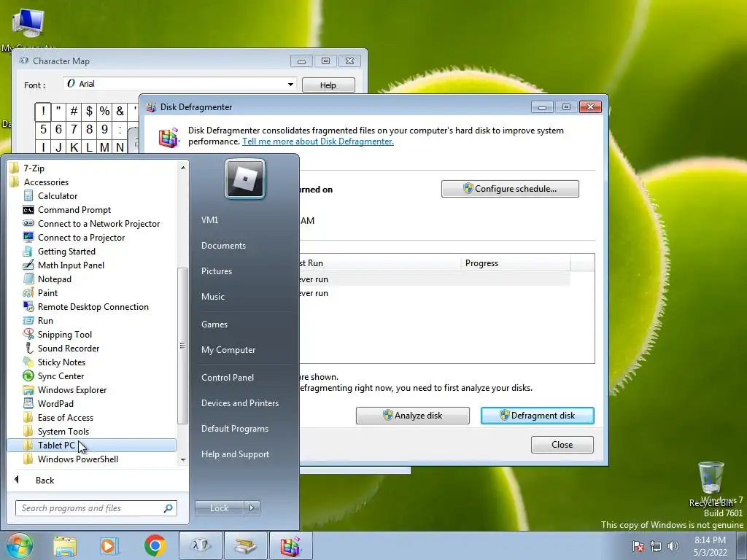Open Getting Started in Accessories
The image size is (747, 560).
[66, 251]
